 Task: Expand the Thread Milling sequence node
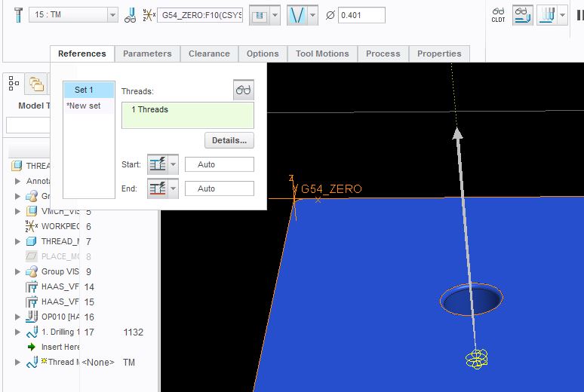17,362
